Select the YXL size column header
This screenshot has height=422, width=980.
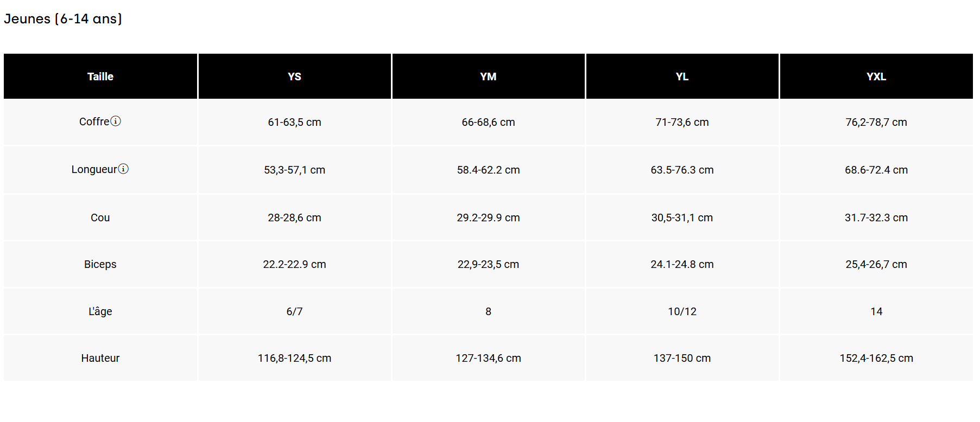pyautogui.click(x=876, y=76)
